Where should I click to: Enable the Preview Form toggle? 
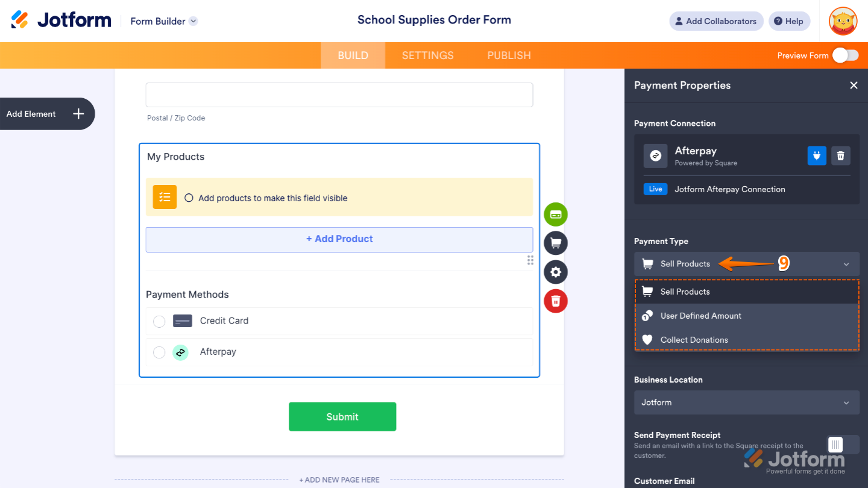point(846,55)
